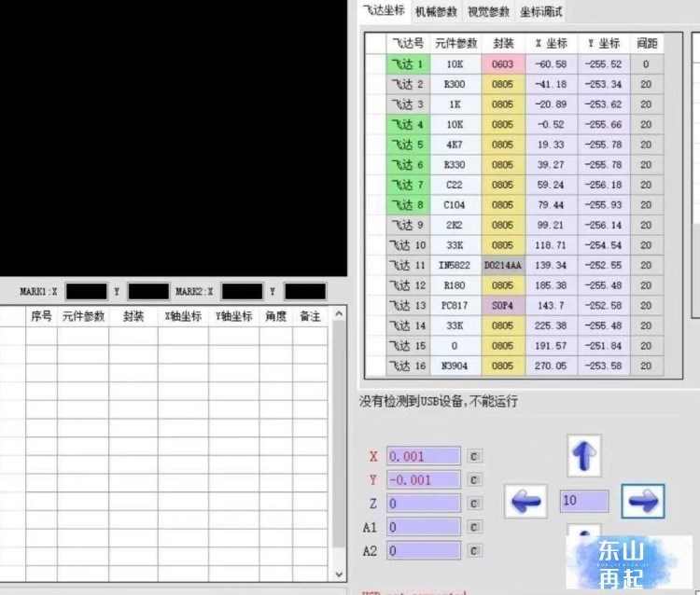Click the blue right arrow jog button
The image size is (700, 595).
coord(643,502)
